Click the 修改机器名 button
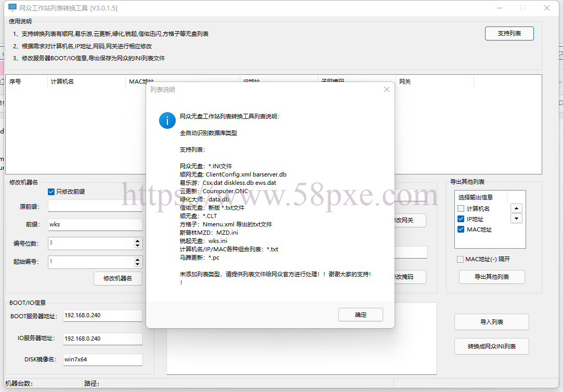Image resolution: width=563 pixels, height=392 pixels. [x=118, y=278]
